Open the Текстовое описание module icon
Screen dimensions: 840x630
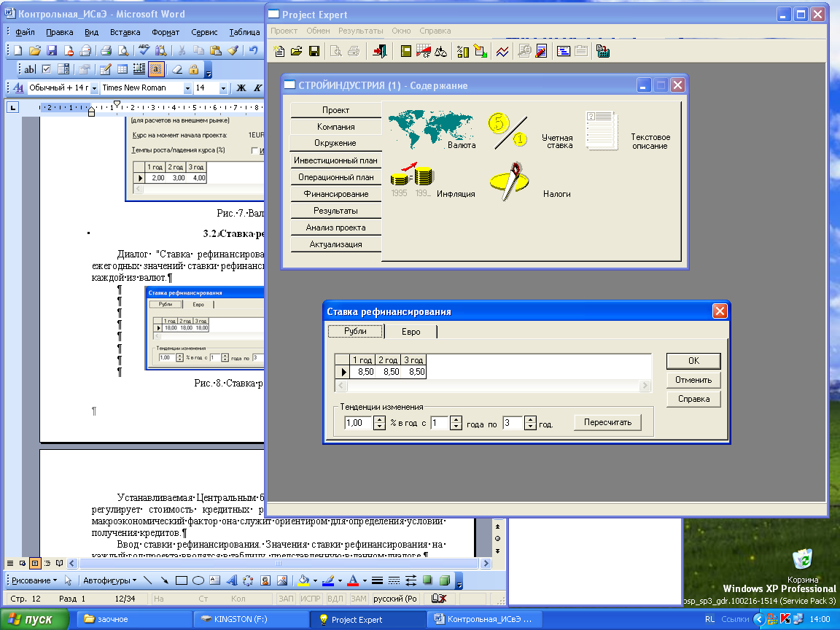(603, 131)
